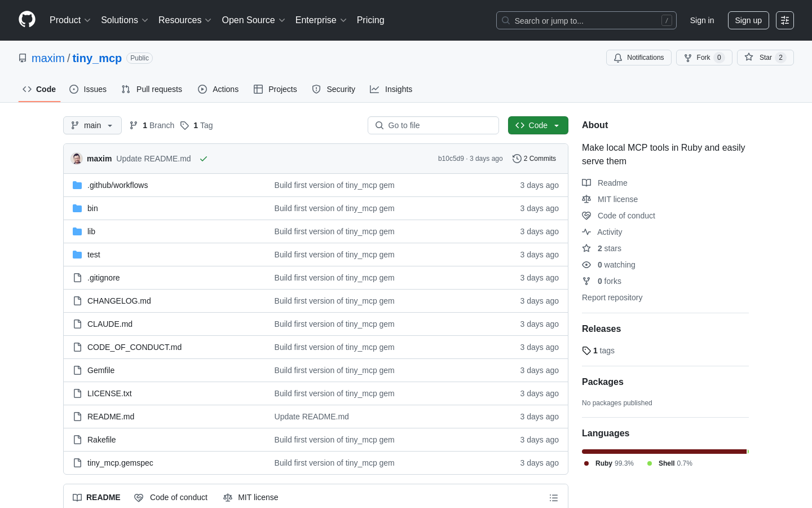Switch to the Issues tab

click(x=88, y=89)
